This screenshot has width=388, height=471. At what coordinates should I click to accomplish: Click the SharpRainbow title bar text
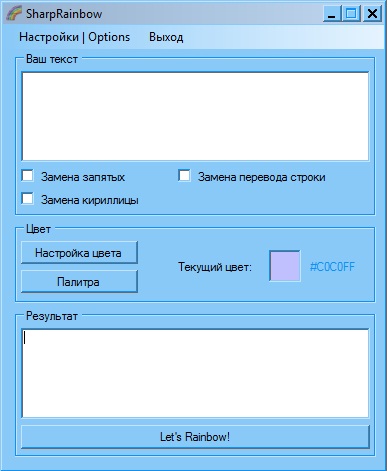coord(64,14)
